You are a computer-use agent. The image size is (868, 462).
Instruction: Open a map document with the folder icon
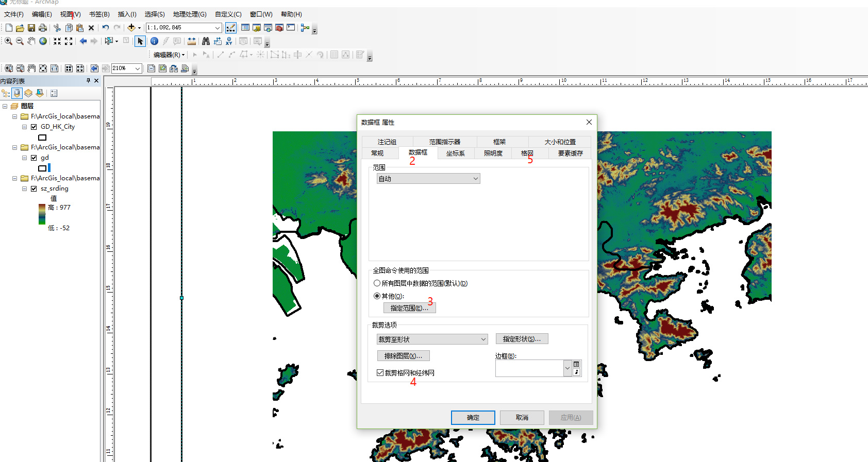20,28
